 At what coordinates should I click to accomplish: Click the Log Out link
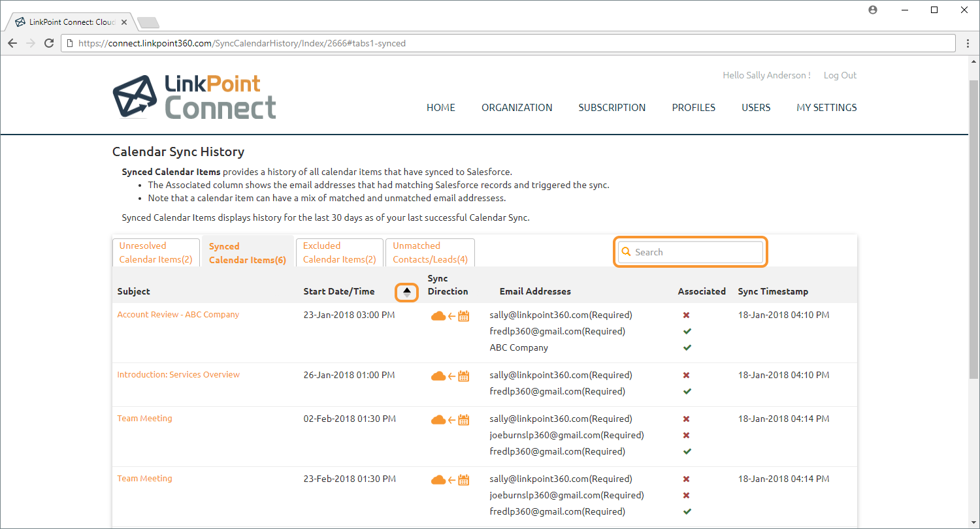click(840, 75)
